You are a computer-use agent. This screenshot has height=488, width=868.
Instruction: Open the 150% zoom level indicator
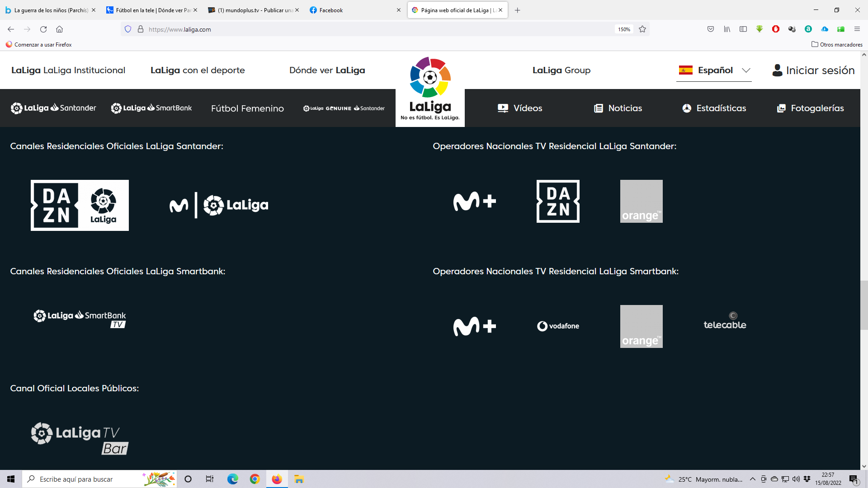click(x=624, y=29)
